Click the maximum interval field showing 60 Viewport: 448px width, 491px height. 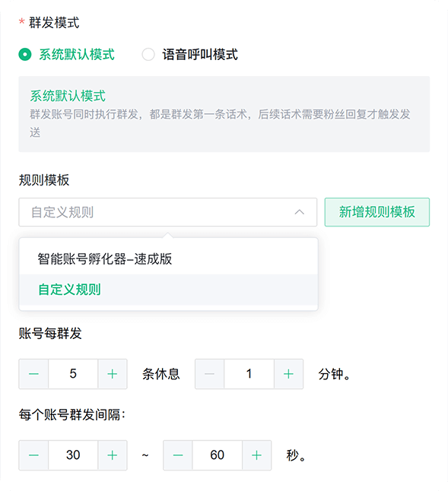click(x=217, y=455)
